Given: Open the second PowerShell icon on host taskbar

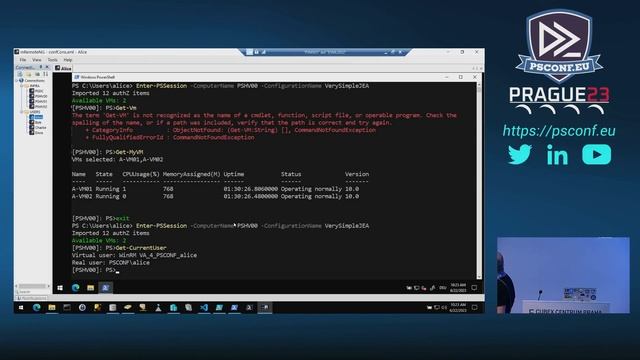Looking at the screenshot, I should pyautogui.click(x=234, y=307).
